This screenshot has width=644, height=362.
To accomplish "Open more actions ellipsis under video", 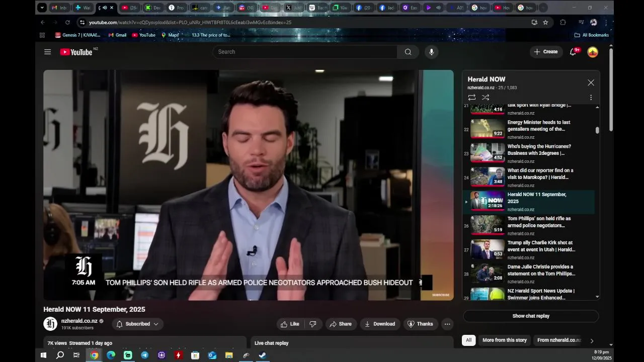I will (x=447, y=324).
